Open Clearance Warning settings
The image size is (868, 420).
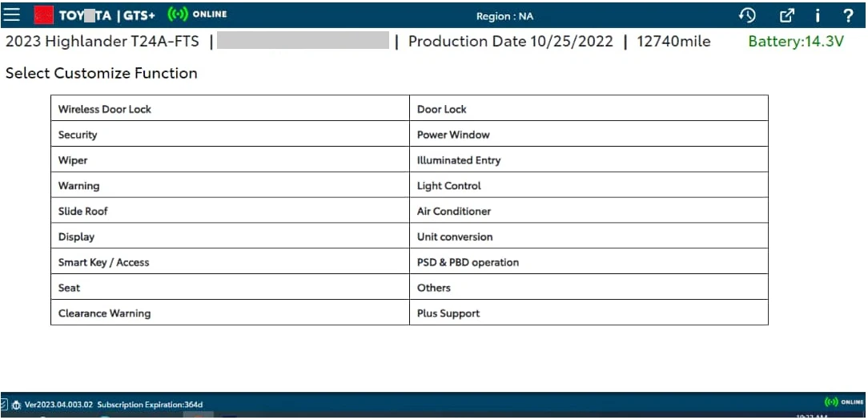click(230, 312)
